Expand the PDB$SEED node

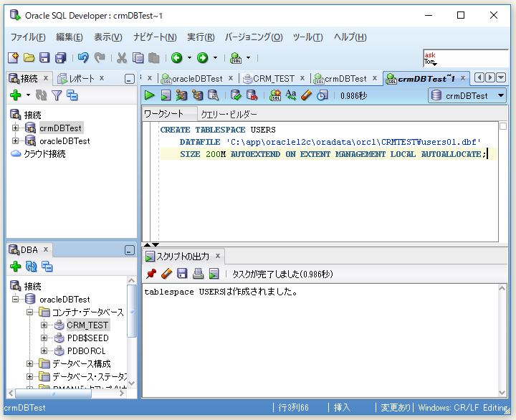[x=44, y=338]
